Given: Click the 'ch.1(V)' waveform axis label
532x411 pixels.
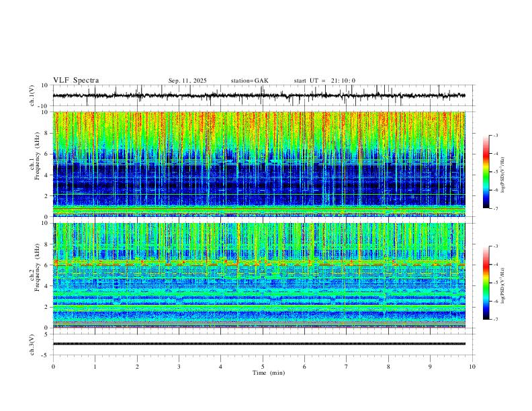Looking at the screenshot, I should tap(32, 95).
